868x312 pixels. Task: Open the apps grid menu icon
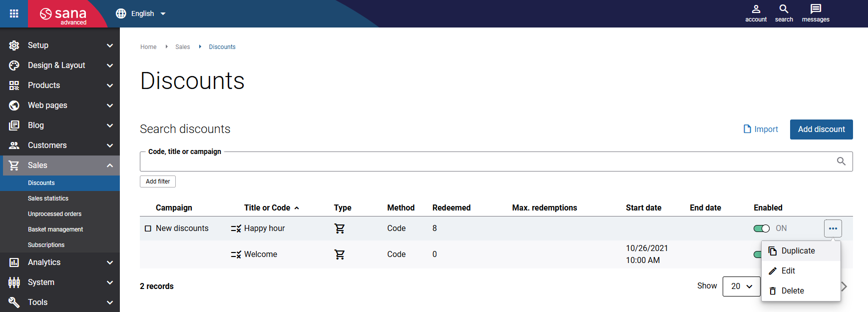click(14, 13)
